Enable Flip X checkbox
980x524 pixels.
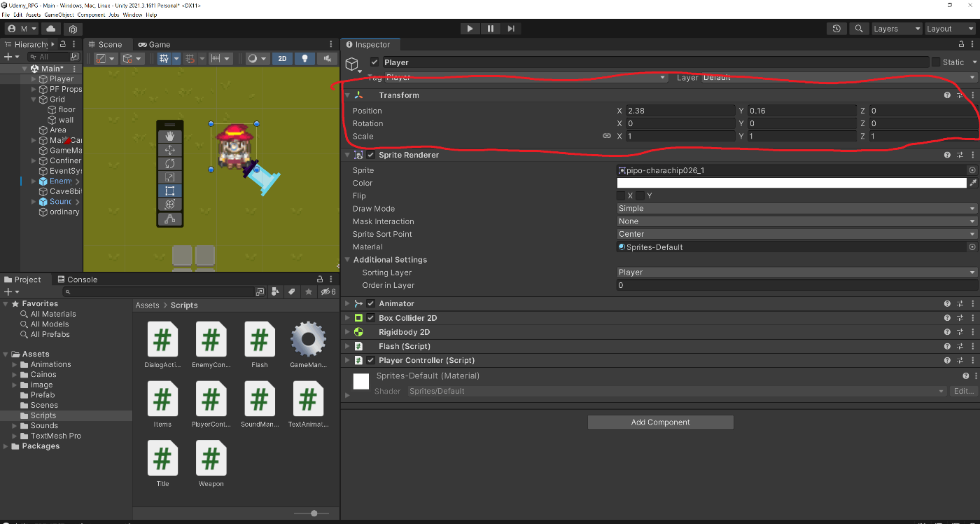tap(621, 195)
